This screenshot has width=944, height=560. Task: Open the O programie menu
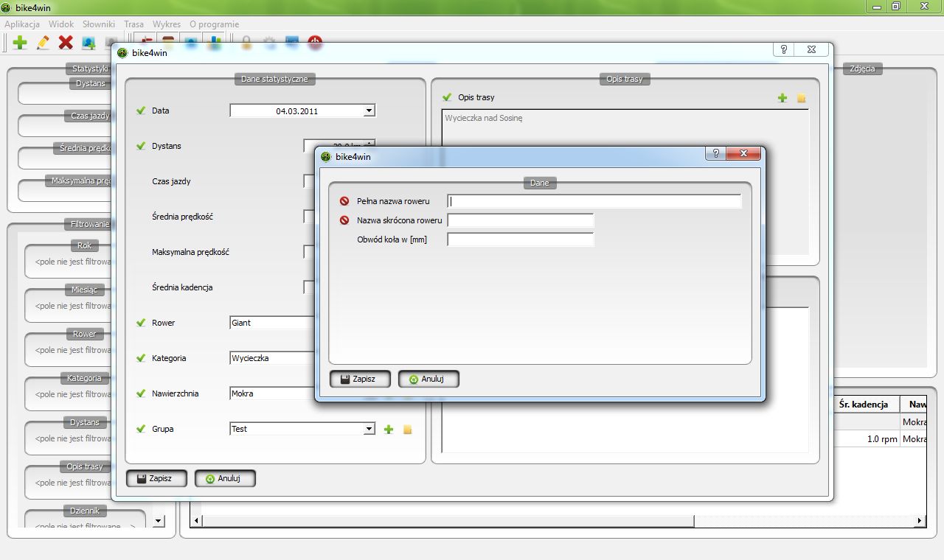214,24
